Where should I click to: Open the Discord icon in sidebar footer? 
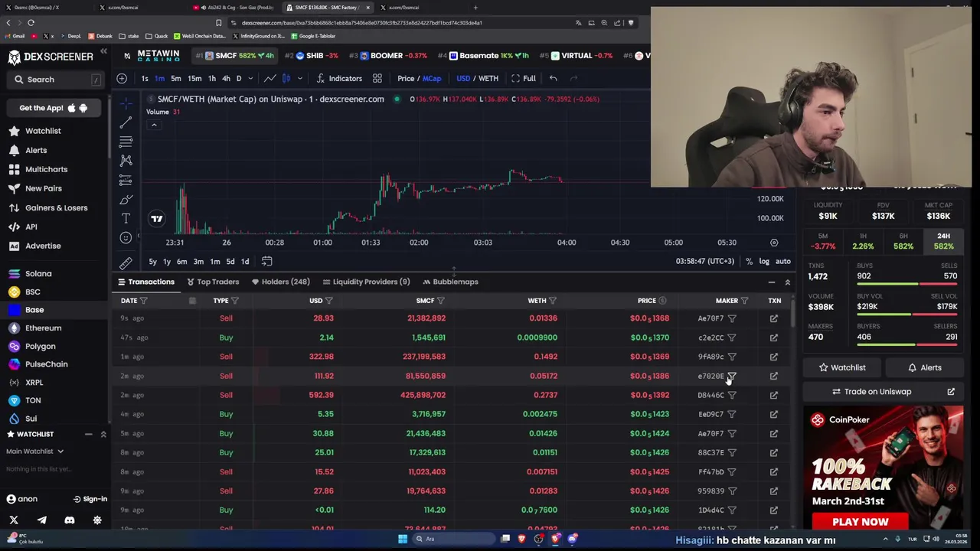[70, 520]
